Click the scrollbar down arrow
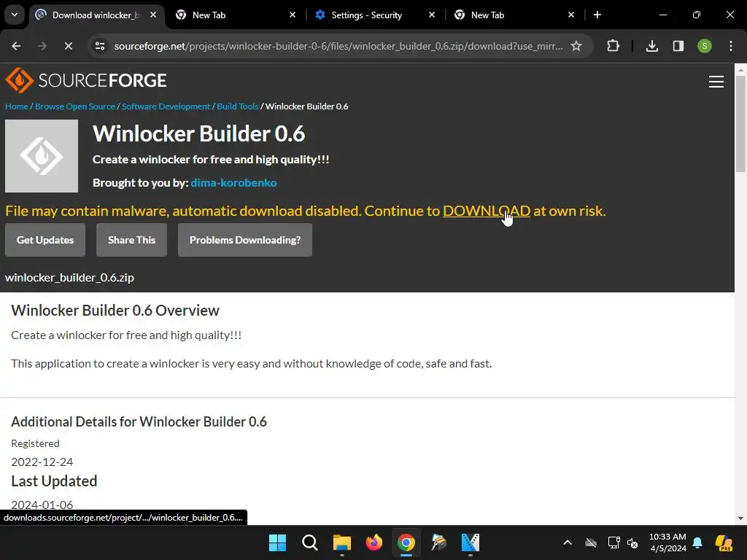This screenshot has width=747, height=560. tap(740, 518)
